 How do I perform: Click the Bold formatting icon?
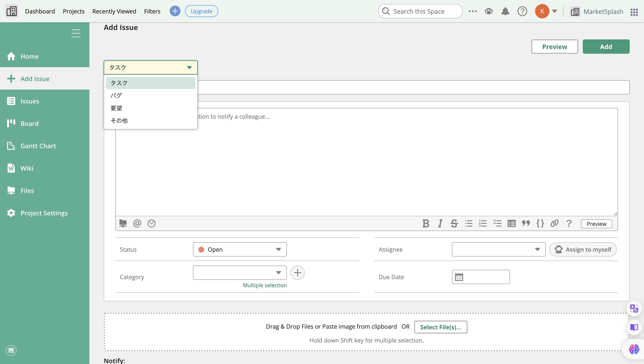click(x=426, y=223)
